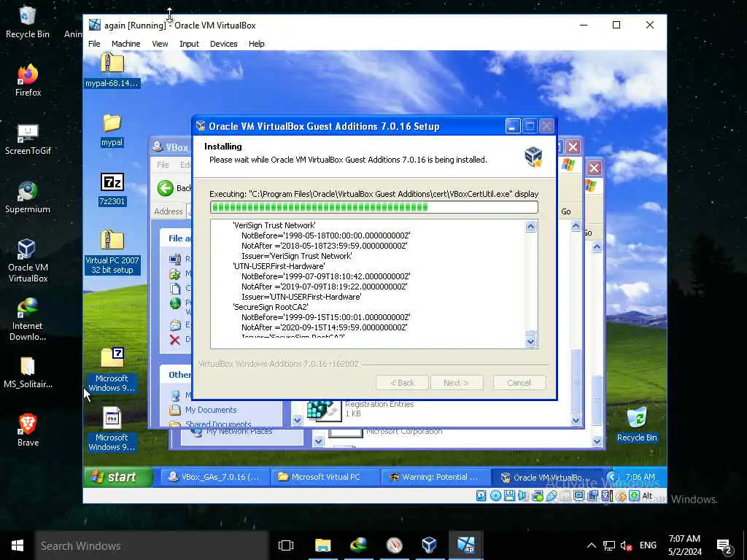The width and height of the screenshot is (747, 560).
Task: Open the Windows 10 Start menu
Action: [x=18, y=545]
